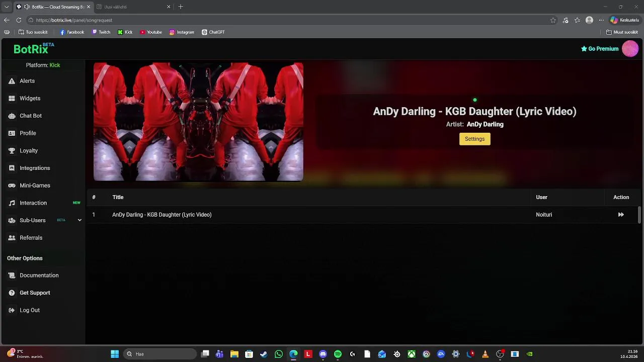Skip the KGB Daughter song in queue
This screenshot has height=362, width=644.
(x=621, y=215)
